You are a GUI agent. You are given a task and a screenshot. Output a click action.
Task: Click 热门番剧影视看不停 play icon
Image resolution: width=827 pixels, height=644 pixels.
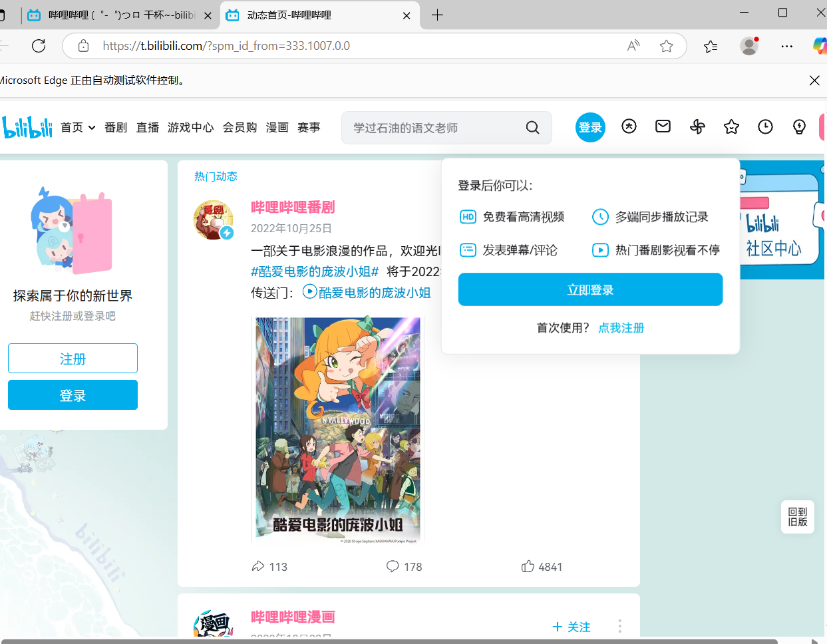600,250
